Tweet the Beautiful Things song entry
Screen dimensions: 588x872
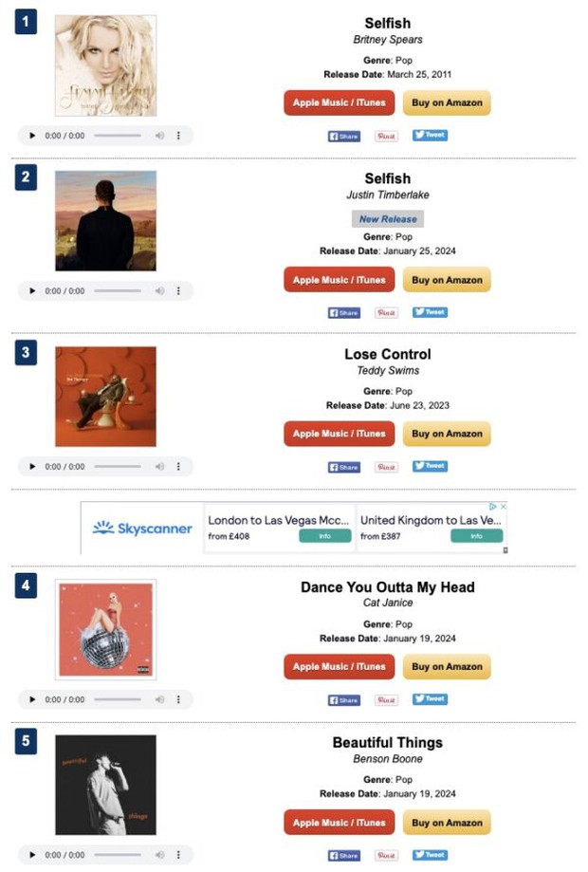click(x=430, y=855)
